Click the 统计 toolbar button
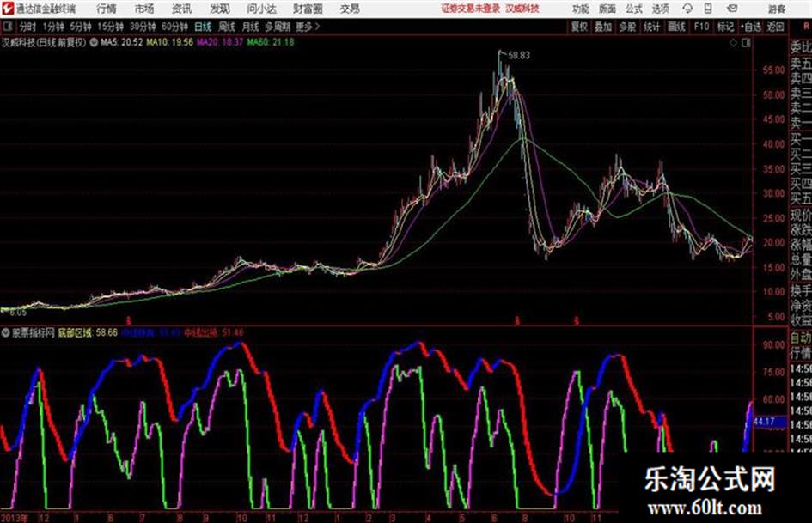 pos(651,27)
